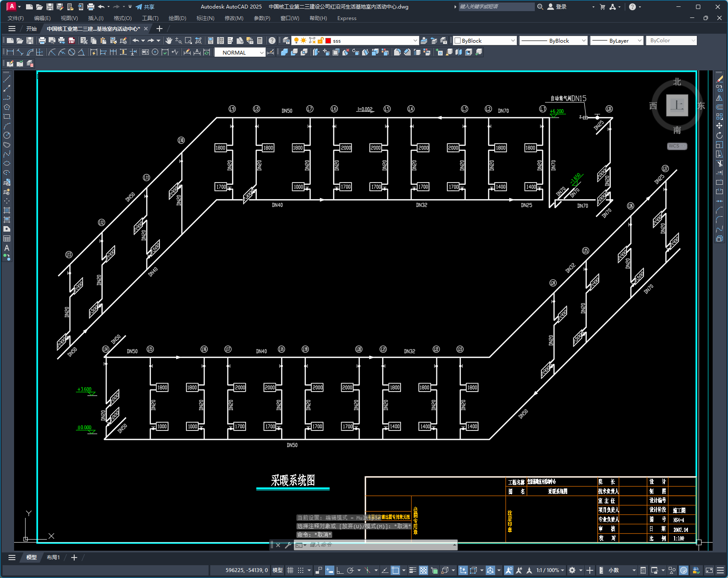Click the 共享 share button
Viewport: 728px width, 578px height.
click(145, 7)
